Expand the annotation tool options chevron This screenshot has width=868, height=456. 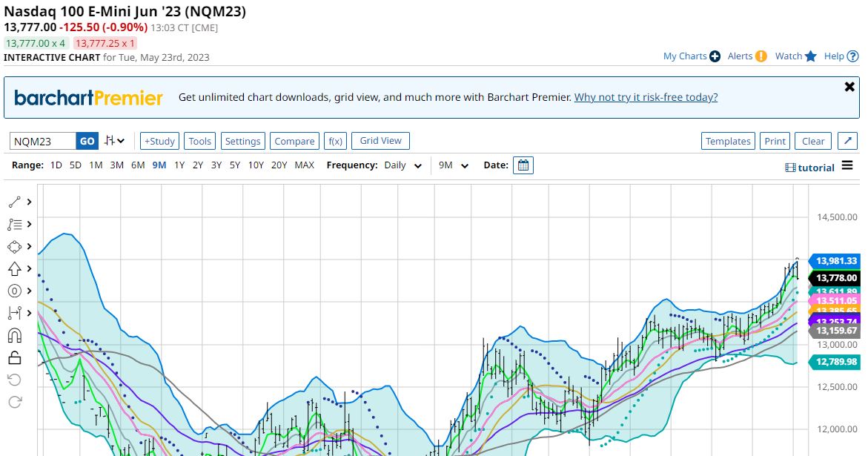[x=30, y=224]
